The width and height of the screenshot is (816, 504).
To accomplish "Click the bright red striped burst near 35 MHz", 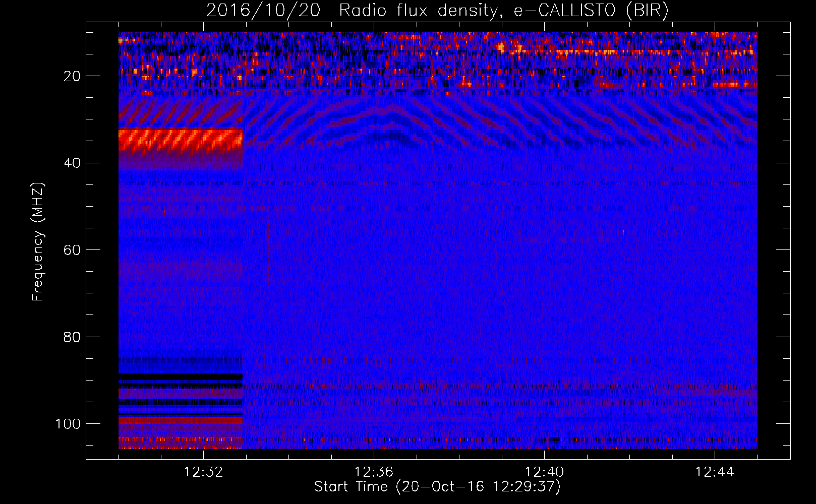I will point(181,140).
